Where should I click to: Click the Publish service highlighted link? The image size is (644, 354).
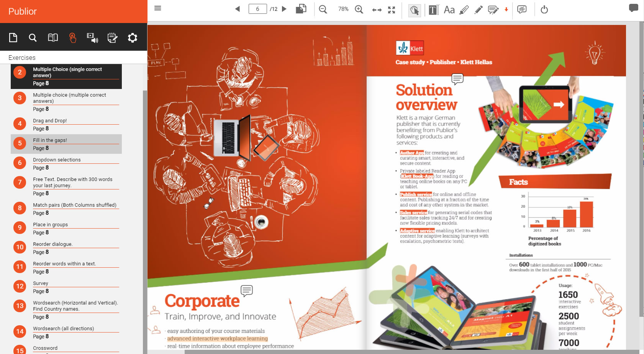tap(416, 194)
